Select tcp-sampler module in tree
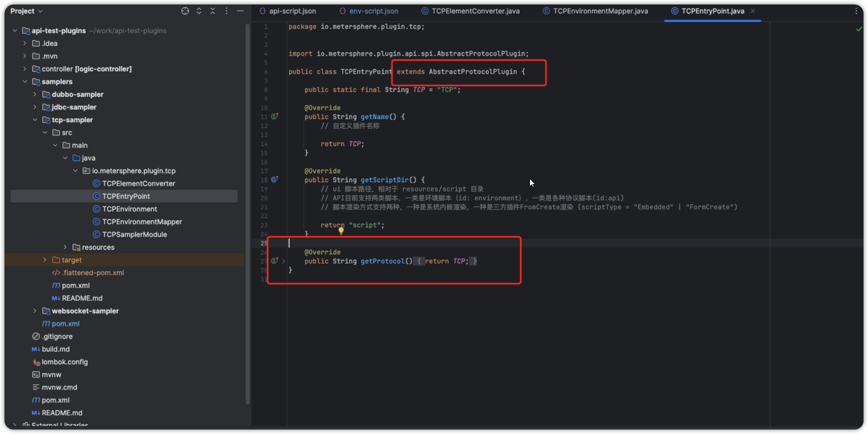Viewport: 868px width, 434px height. coord(72,120)
